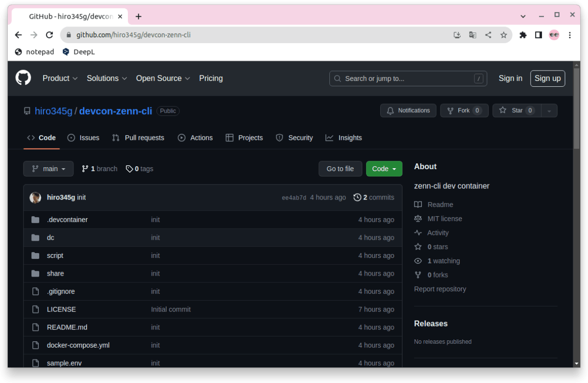Open the Chrome three-dot menu
This screenshot has height=383, width=588.
[570, 35]
